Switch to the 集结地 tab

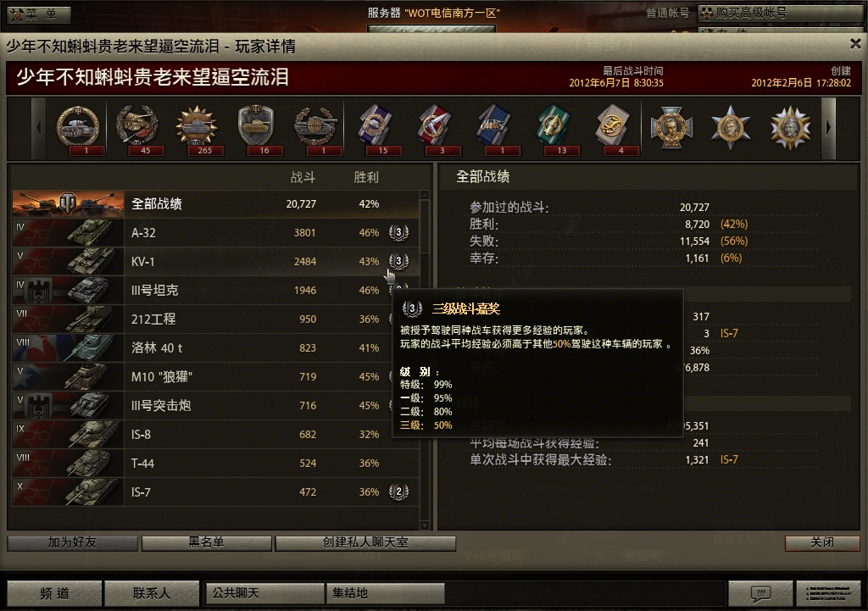pyautogui.click(x=386, y=593)
